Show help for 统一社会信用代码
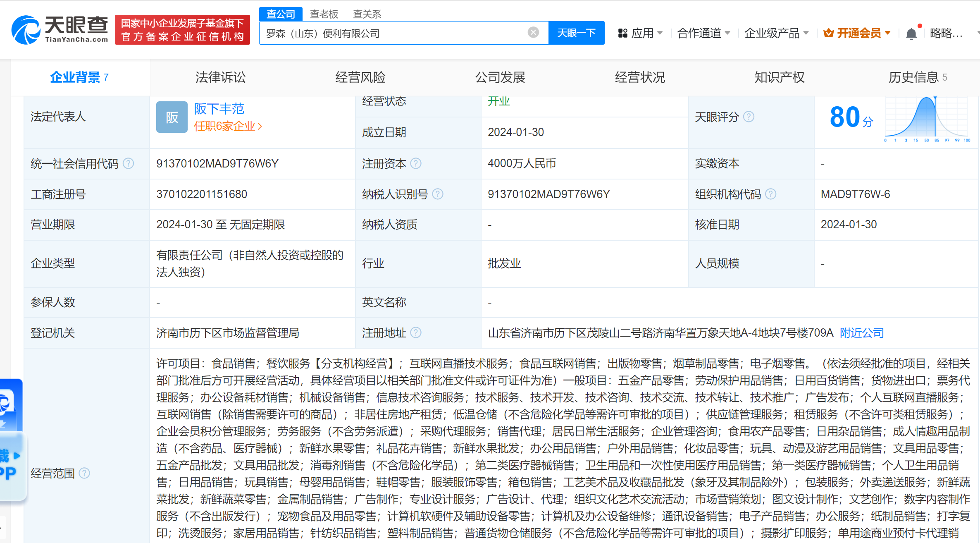980x543 pixels. [x=129, y=163]
